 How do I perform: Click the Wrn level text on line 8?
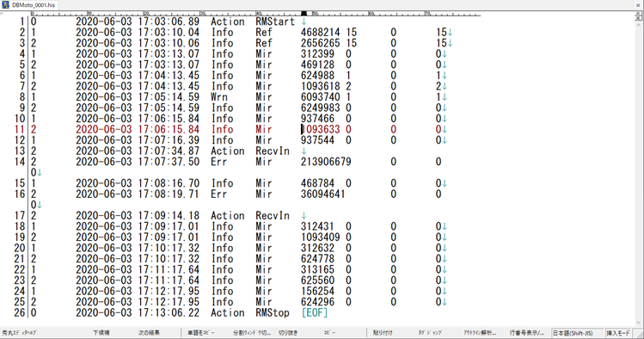tap(219, 97)
